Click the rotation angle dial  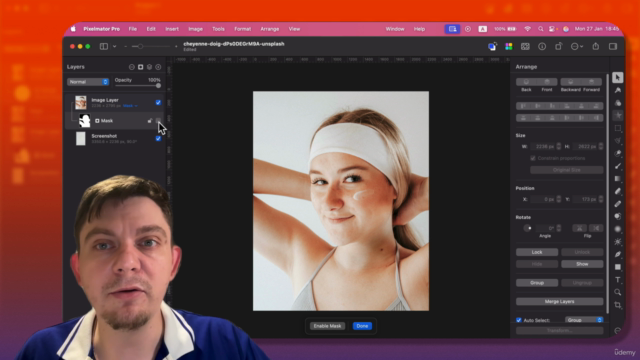[x=528, y=228]
